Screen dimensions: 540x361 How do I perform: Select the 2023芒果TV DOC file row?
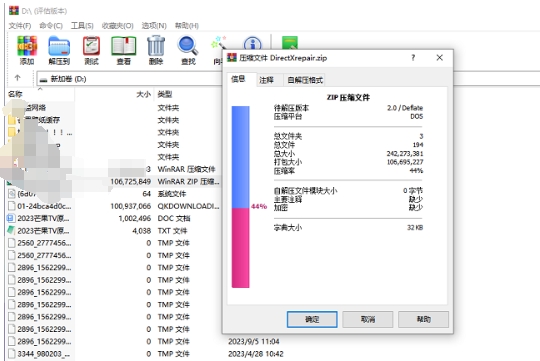[x=114, y=218]
